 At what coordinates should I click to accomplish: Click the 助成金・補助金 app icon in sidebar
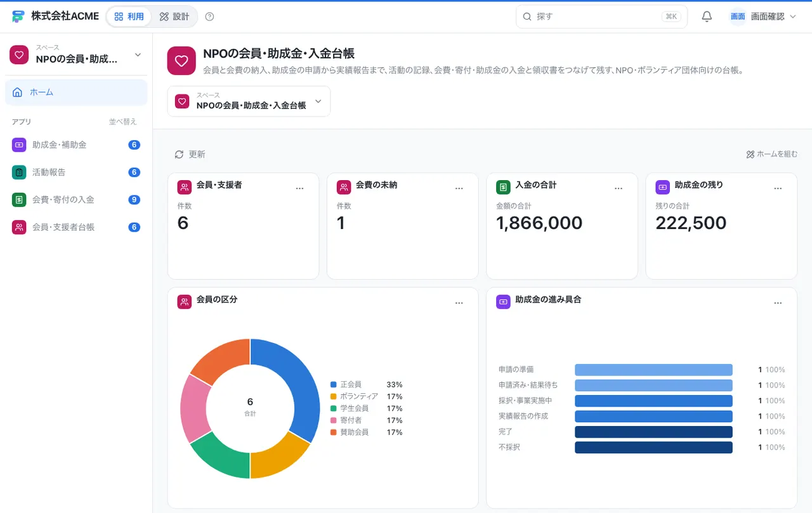click(x=19, y=145)
